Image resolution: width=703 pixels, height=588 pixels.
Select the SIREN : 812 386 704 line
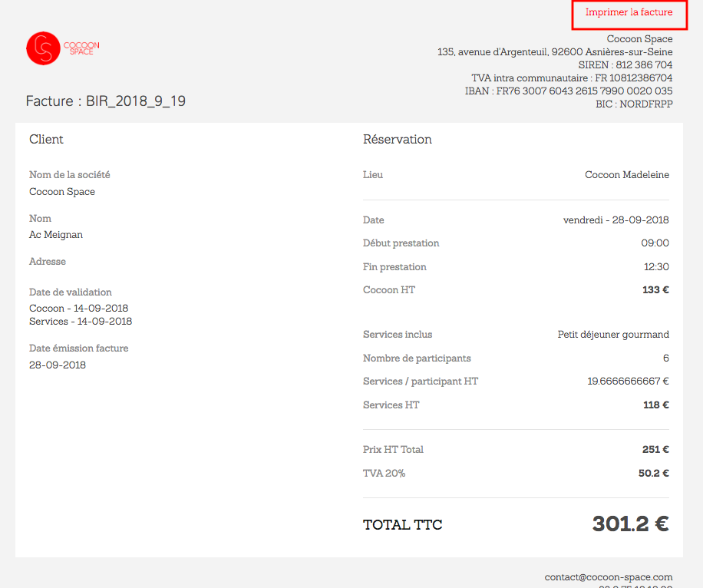(x=625, y=65)
